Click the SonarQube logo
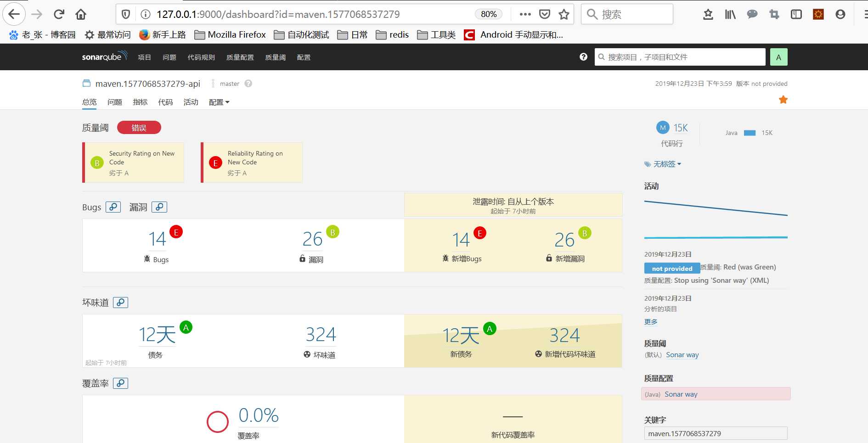868x443 pixels. 104,56
